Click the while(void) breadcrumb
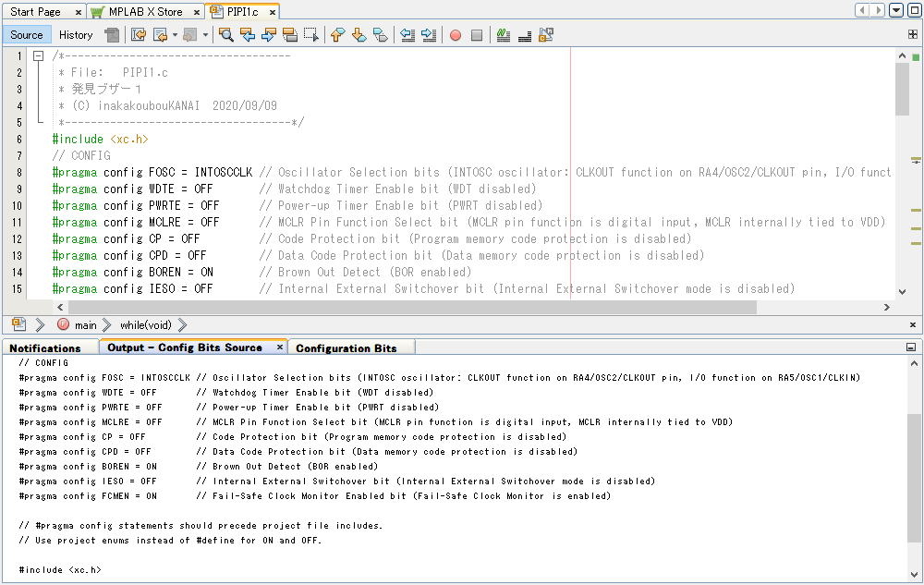 [146, 325]
